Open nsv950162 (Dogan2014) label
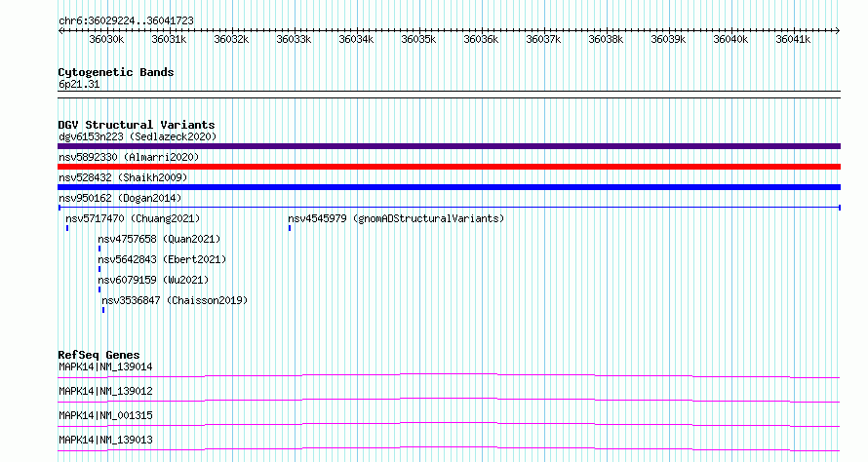The image size is (868, 462). click(120, 198)
